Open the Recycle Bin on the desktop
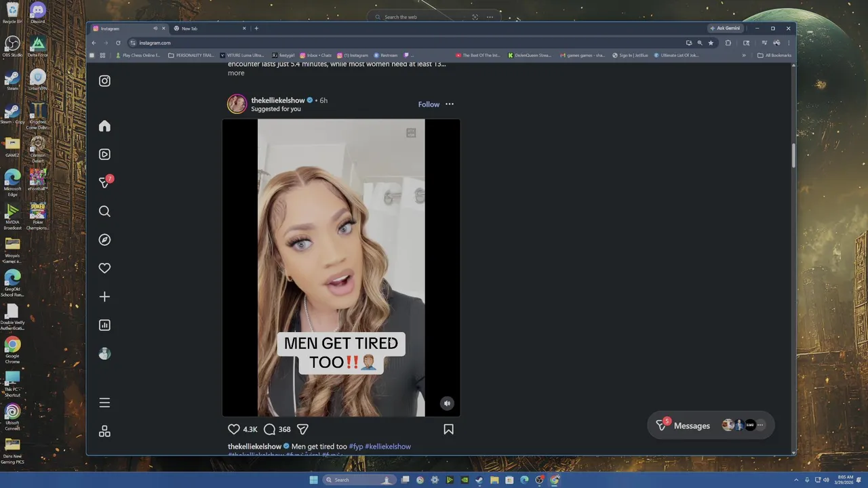This screenshot has width=868, height=488. (x=12, y=13)
